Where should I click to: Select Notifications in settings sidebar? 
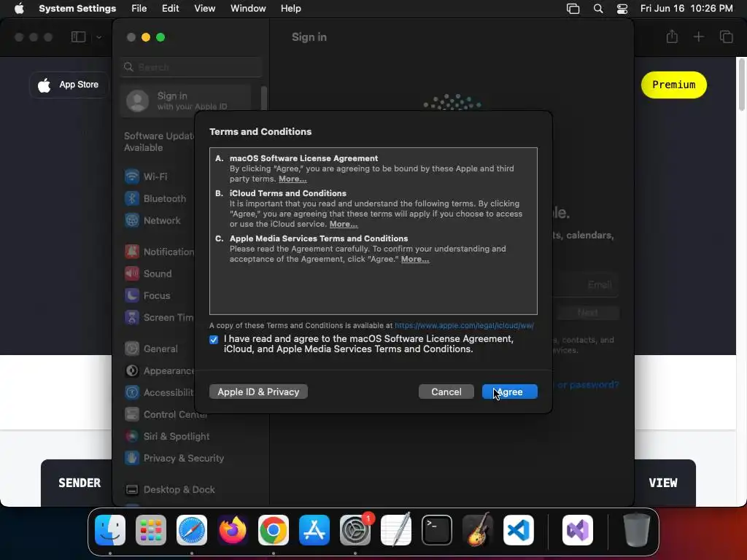click(x=158, y=252)
